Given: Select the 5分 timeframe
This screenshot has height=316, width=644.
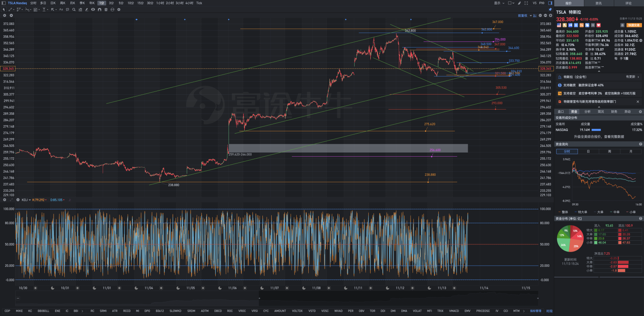Looking at the screenshot, I should point(121,3).
